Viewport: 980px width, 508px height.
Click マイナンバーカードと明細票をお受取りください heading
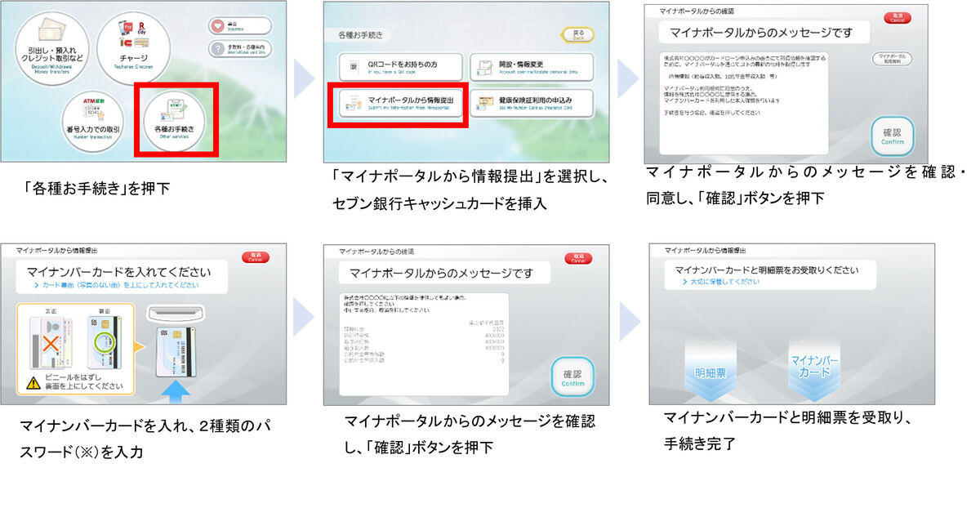click(766, 270)
